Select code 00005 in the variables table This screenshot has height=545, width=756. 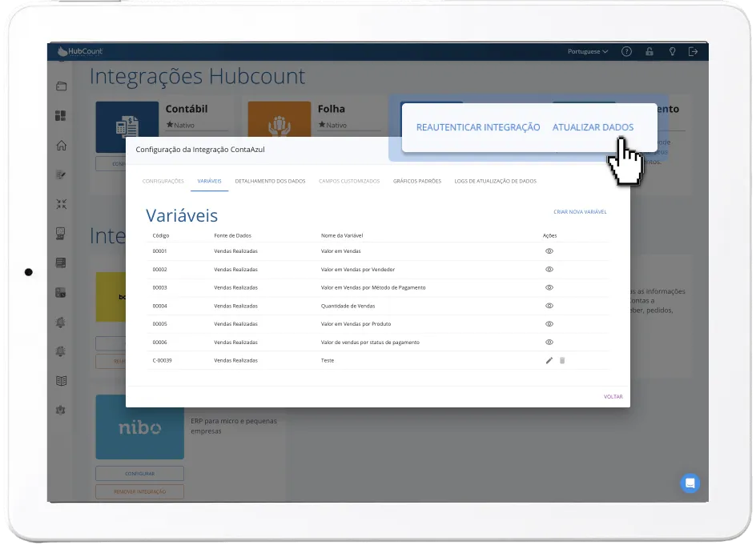[159, 324]
